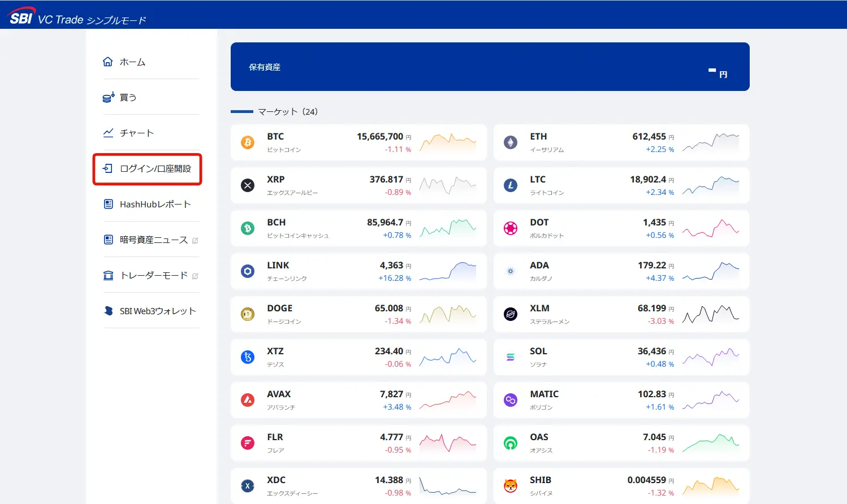Viewport: 847px width, 504px height.
Task: Click the ADA change +4.37 %
Action: pos(660,278)
